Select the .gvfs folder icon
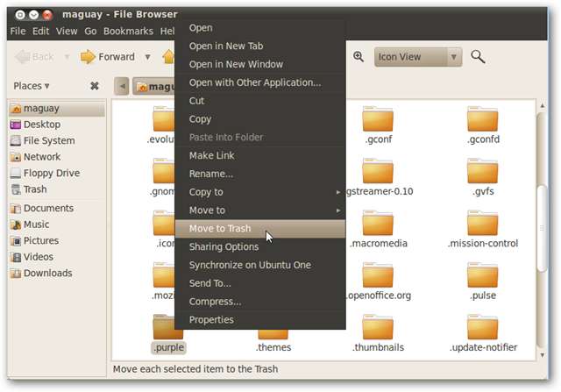The image size is (561, 392). coord(483,170)
